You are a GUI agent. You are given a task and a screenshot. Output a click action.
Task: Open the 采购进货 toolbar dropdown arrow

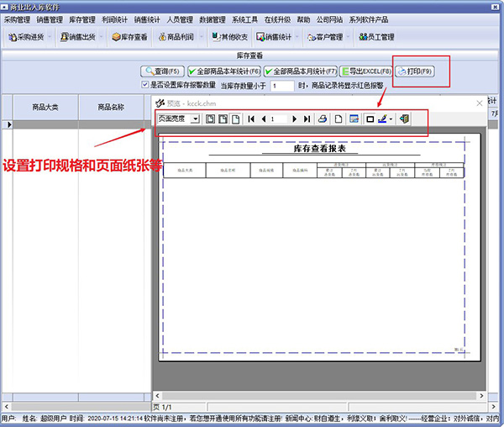pyautogui.click(x=50, y=37)
